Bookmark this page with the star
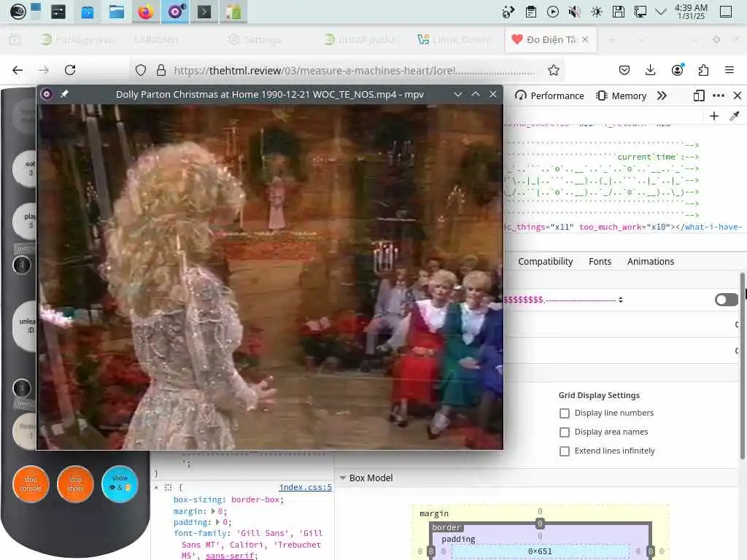This screenshot has height=560, width=747. (x=554, y=70)
